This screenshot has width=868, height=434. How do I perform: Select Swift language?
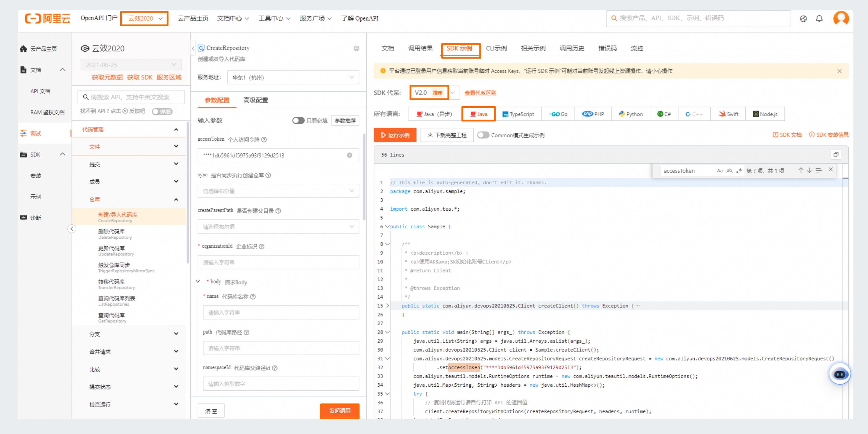click(729, 114)
